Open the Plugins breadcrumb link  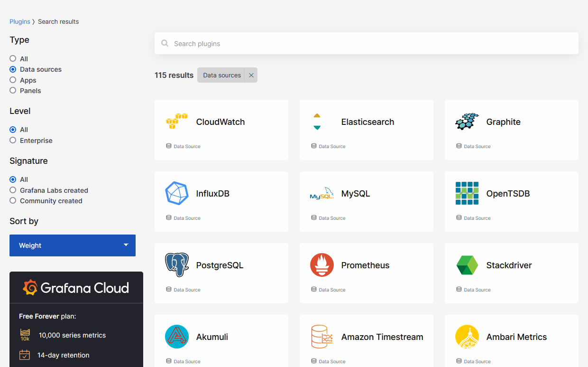pyautogui.click(x=20, y=21)
